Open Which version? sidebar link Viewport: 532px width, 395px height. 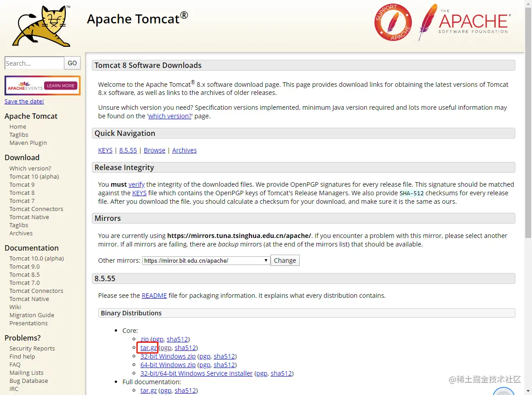[x=30, y=168]
